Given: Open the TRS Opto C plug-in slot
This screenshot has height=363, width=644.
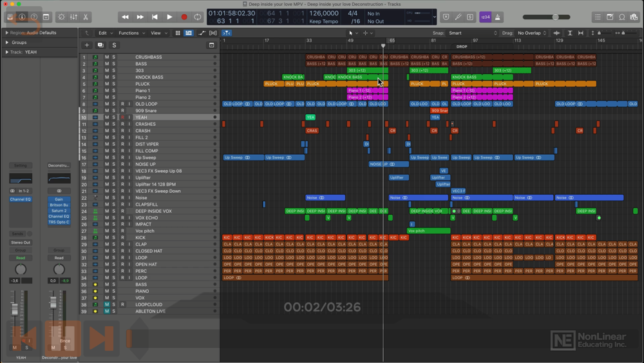Looking at the screenshot, I should (x=59, y=222).
